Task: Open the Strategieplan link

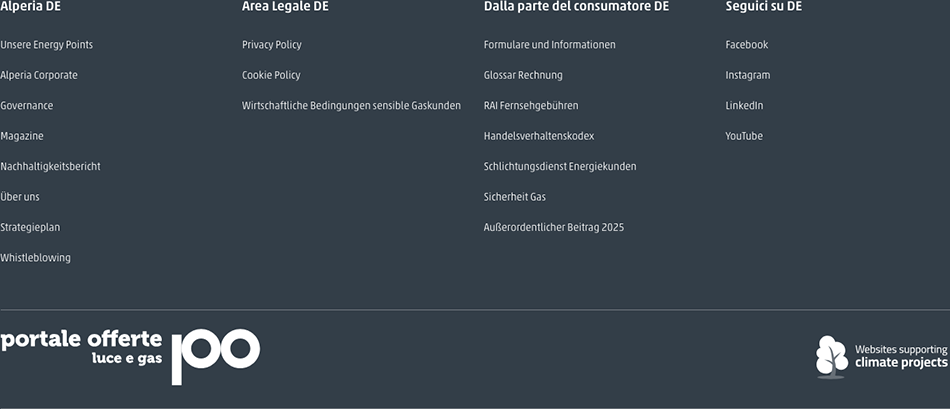Action: (30, 227)
